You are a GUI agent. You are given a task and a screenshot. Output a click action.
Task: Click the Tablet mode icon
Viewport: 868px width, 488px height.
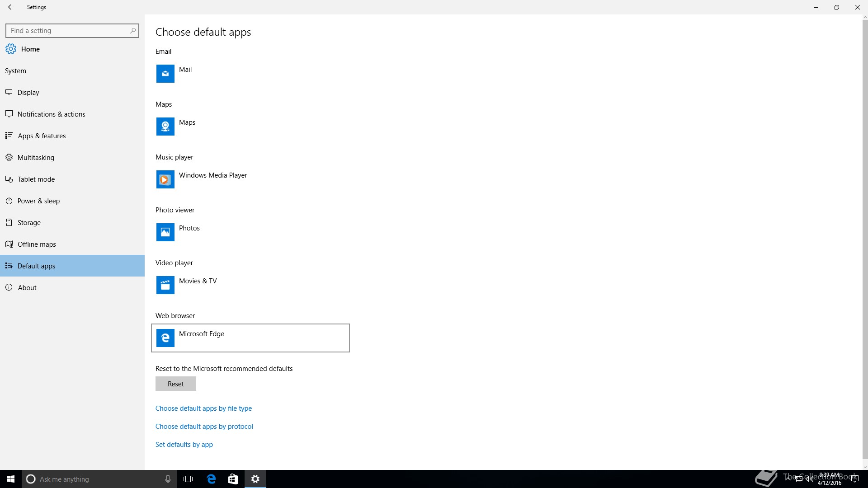9,179
